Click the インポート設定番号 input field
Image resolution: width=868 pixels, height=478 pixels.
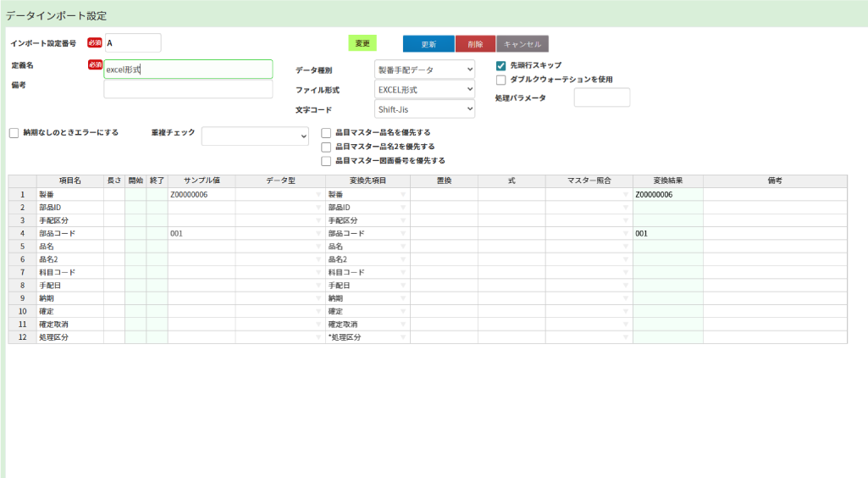tap(133, 43)
